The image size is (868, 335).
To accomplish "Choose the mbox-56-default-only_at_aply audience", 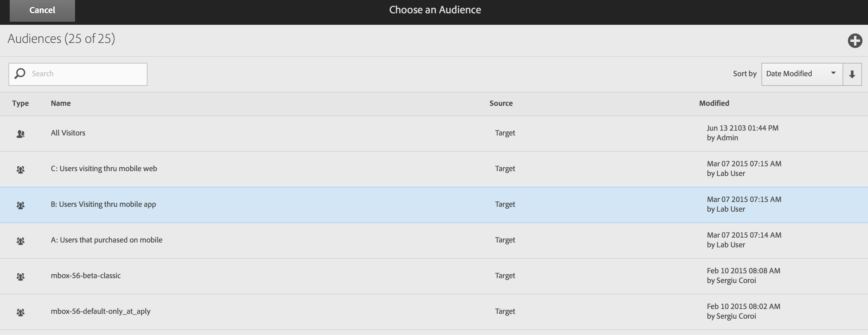I will click(100, 311).
